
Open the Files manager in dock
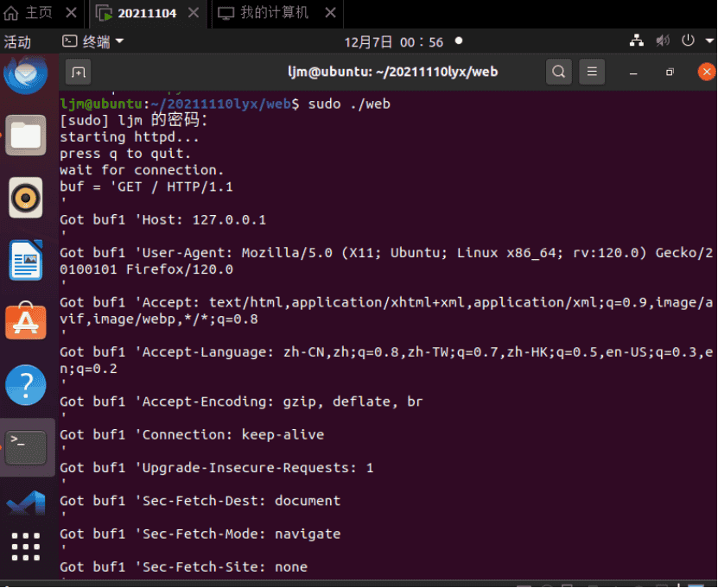26,136
